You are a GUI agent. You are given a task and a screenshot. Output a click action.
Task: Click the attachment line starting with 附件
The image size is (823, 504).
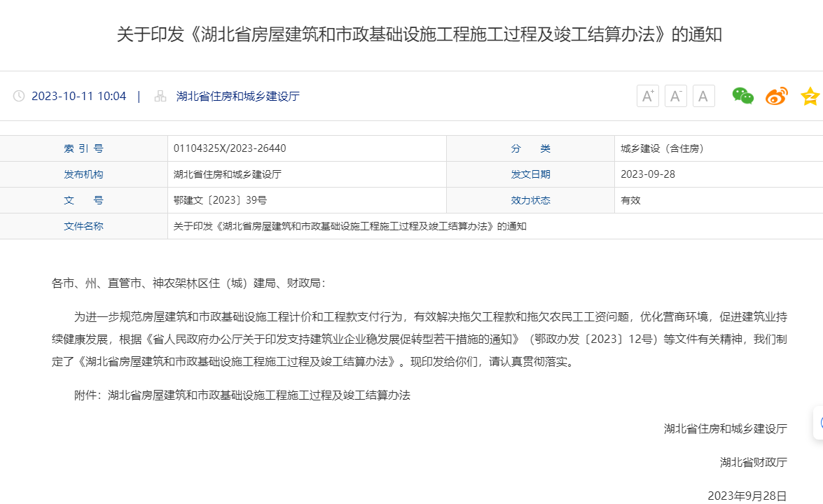pos(242,395)
